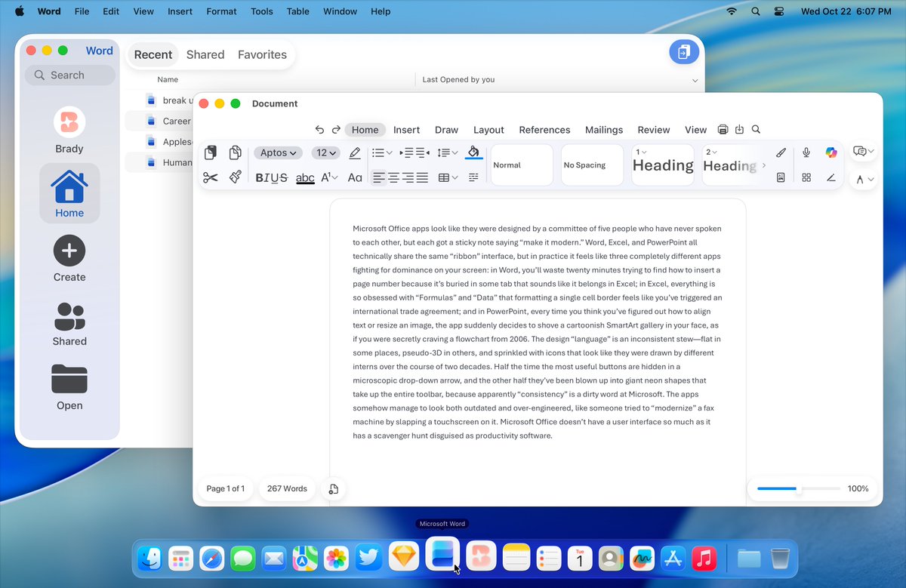Click the Dictate microphone icon

pyautogui.click(x=806, y=152)
